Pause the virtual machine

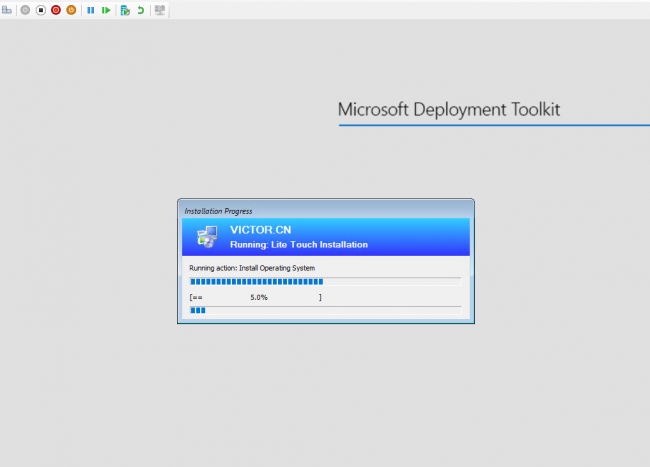pyautogui.click(x=91, y=10)
